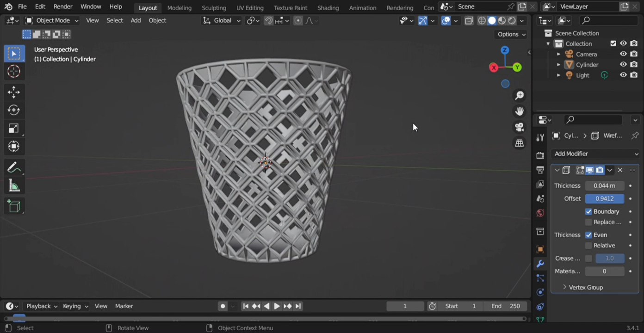Open the Physics properties tab
Screen dimensions: 644x333
point(540,292)
